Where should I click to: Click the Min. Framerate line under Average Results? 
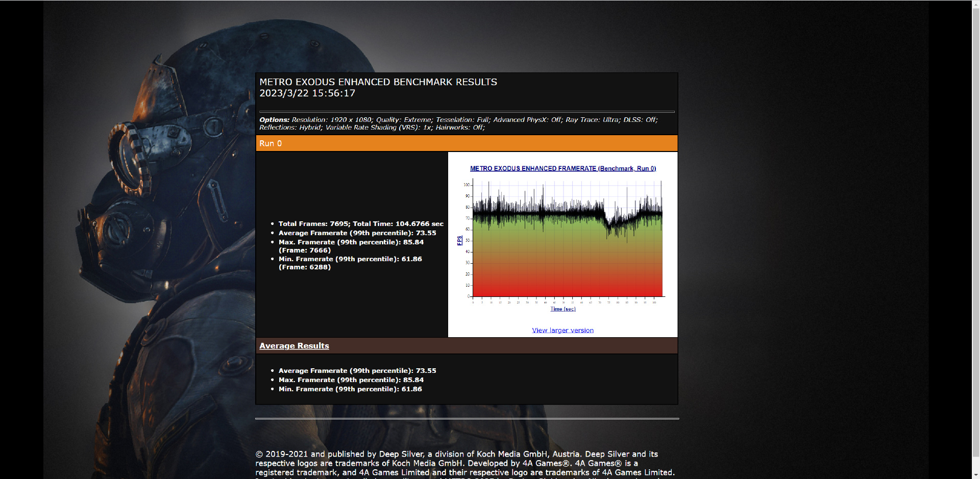point(350,389)
